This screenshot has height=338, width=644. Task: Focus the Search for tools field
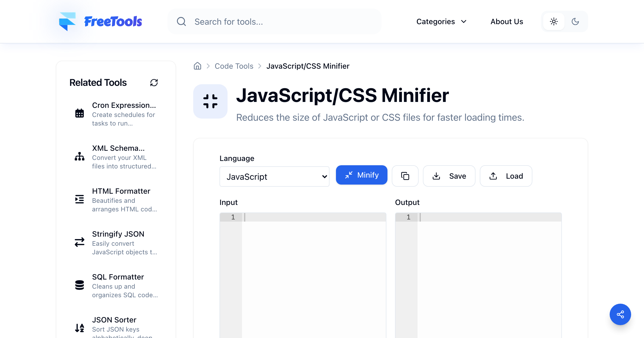coord(274,21)
